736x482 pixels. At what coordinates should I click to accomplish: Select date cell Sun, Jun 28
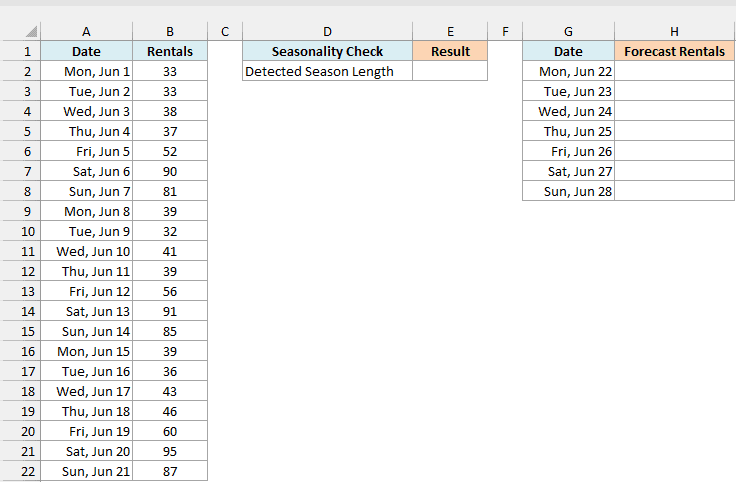568,191
